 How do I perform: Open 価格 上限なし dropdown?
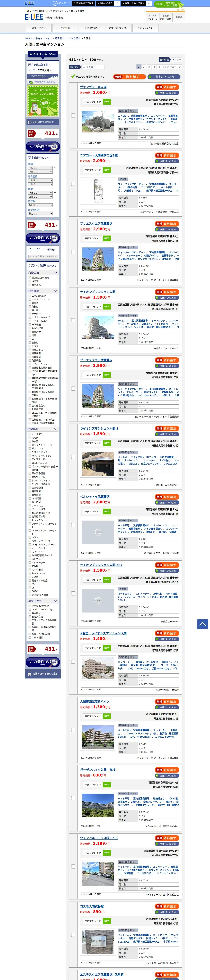pos(40,172)
